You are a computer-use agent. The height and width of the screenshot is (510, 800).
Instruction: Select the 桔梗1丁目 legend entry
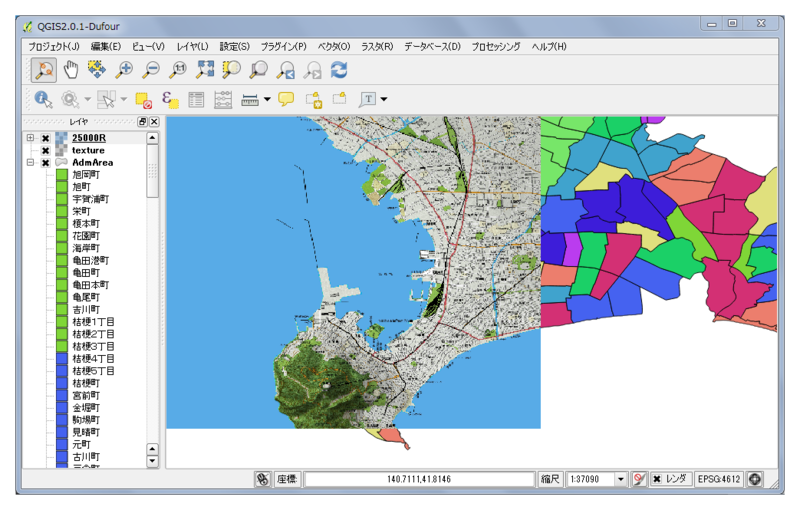[x=93, y=322]
